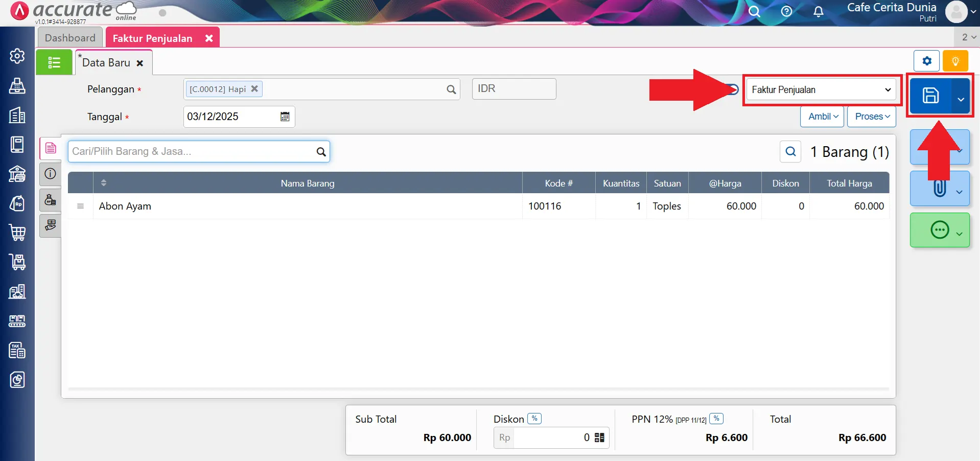Select the Data Baru tab
Viewport: 980px width, 461px height.
click(106, 63)
